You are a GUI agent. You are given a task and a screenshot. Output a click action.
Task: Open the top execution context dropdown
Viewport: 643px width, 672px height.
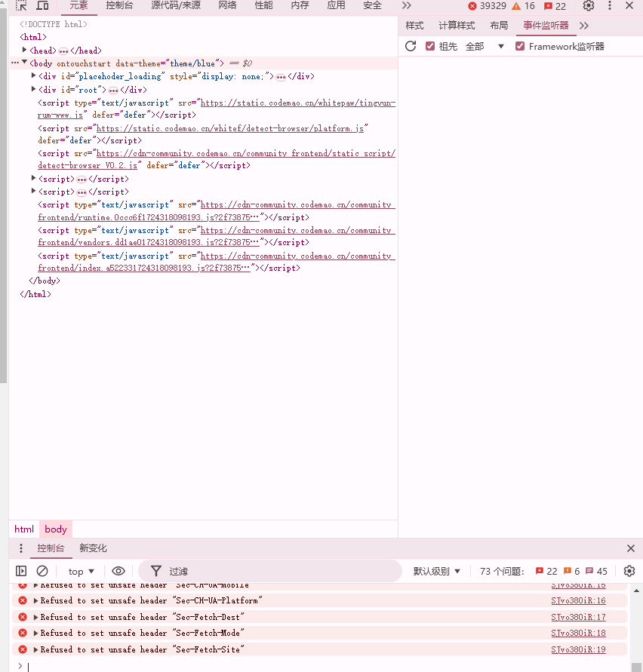[x=81, y=571]
